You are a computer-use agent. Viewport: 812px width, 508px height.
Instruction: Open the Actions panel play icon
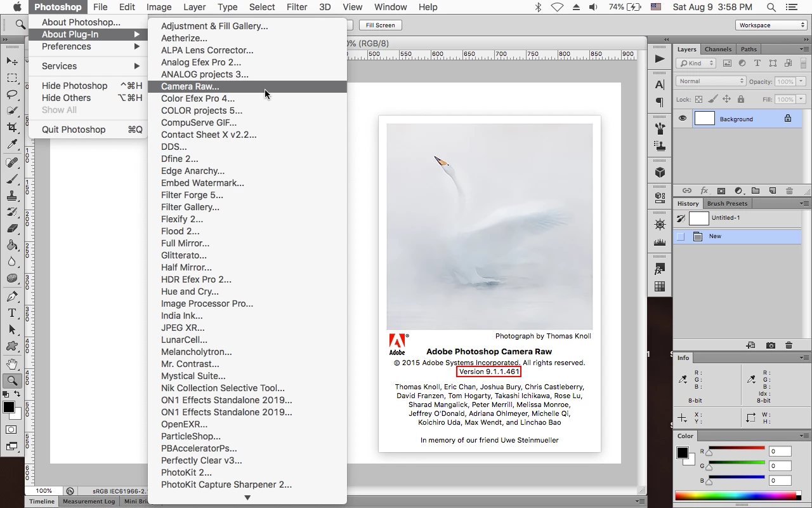(660, 58)
